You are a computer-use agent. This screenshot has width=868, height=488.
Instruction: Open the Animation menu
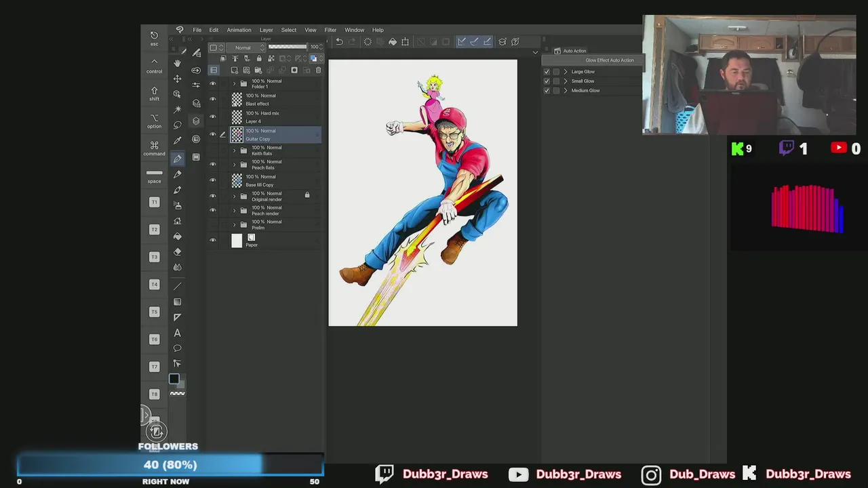coord(239,30)
